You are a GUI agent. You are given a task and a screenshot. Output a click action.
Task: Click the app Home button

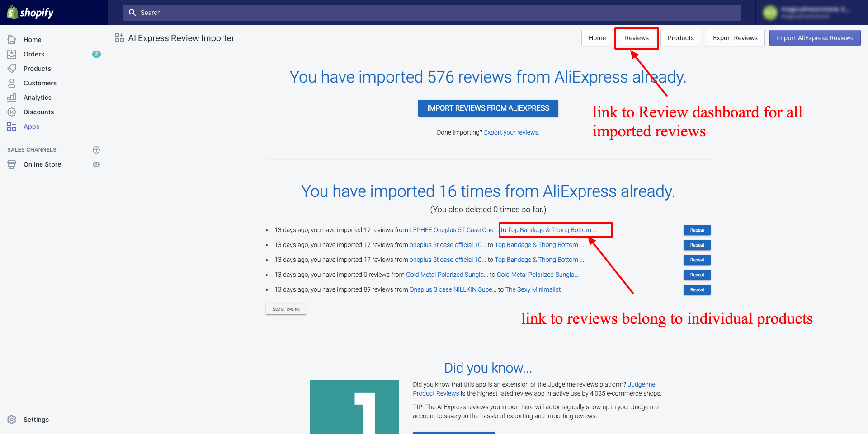click(597, 38)
